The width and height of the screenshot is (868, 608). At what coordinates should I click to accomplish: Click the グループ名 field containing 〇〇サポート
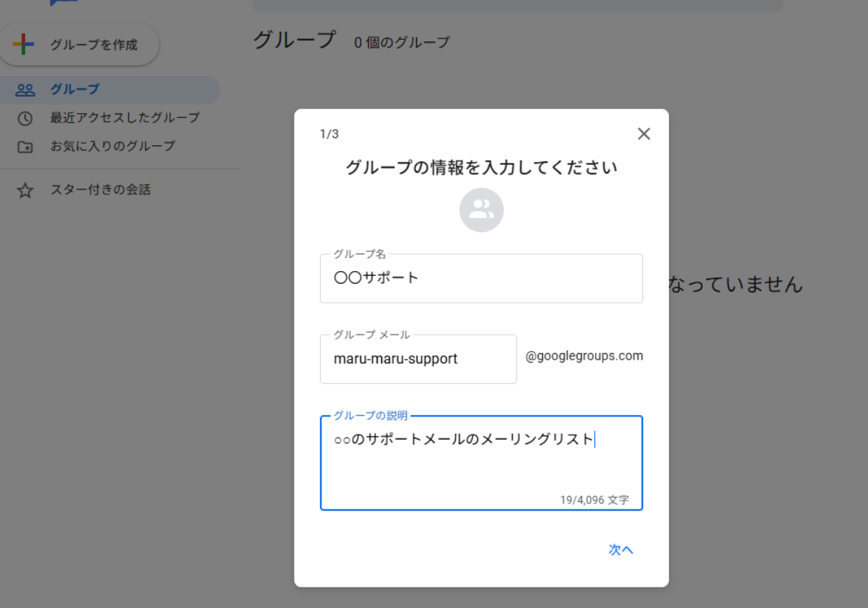[x=481, y=279]
